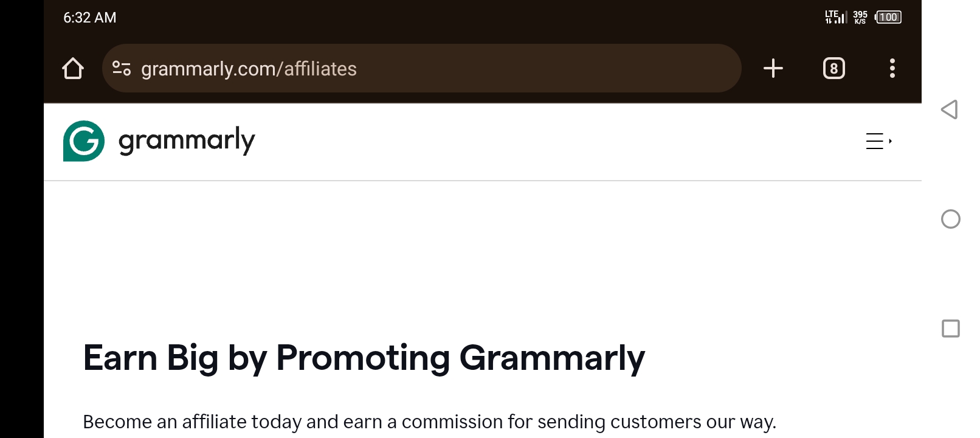Open Chrome's three-dot overflow menu
Image resolution: width=980 pixels, height=438 pixels.
coord(892,68)
